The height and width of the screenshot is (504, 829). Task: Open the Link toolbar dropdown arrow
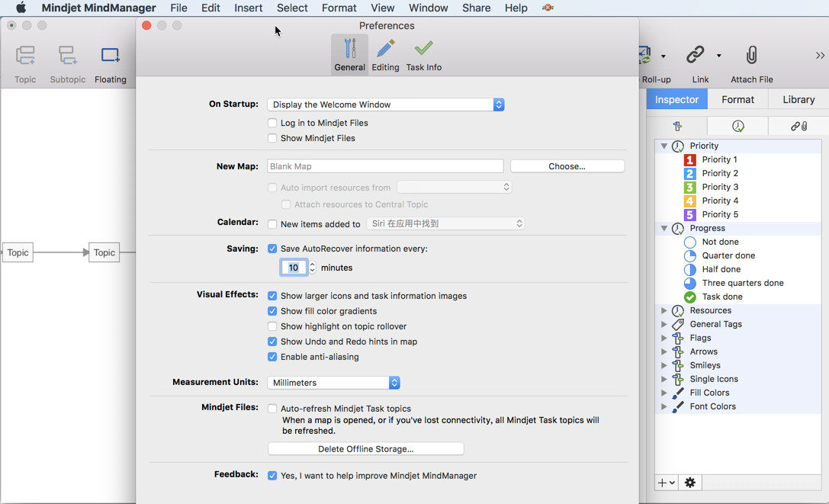718,56
